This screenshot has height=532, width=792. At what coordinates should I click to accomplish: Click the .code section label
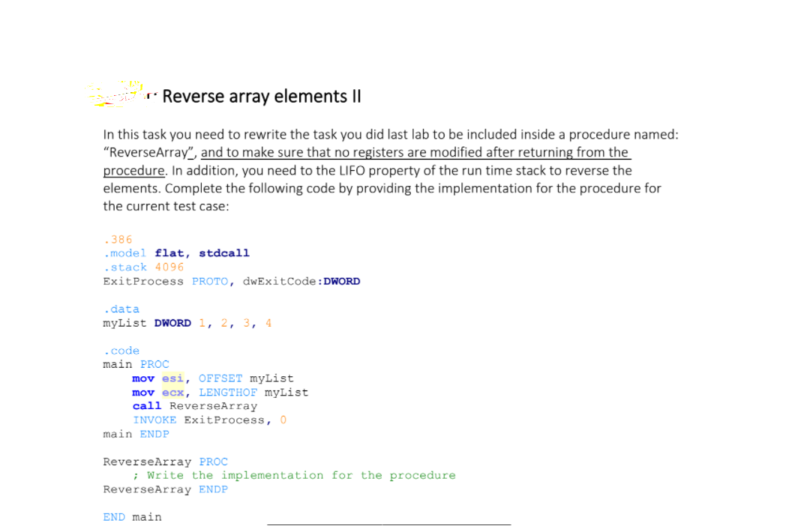[x=121, y=351]
